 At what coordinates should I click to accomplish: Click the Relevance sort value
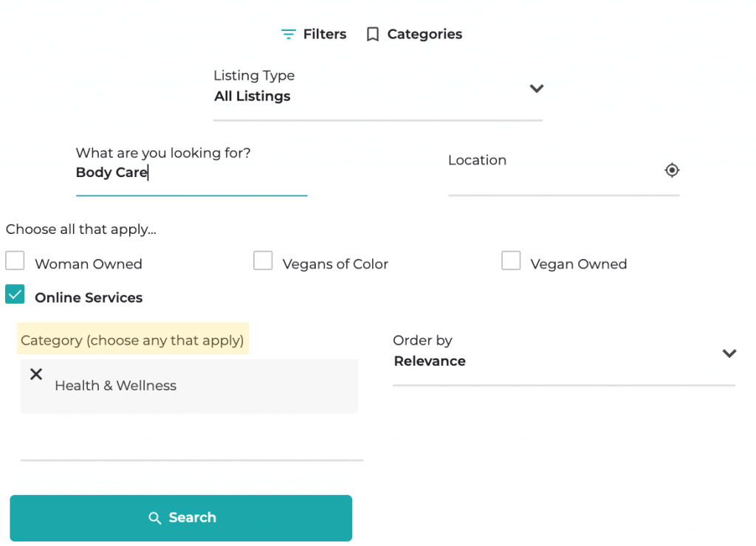coord(430,362)
